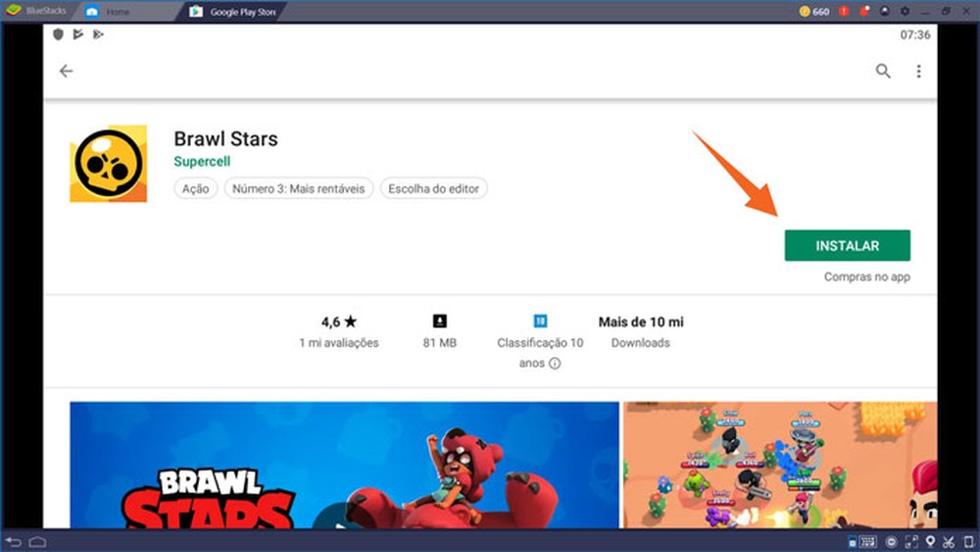Open the 4,6 star rating
The height and width of the screenshot is (552, 980).
point(339,322)
